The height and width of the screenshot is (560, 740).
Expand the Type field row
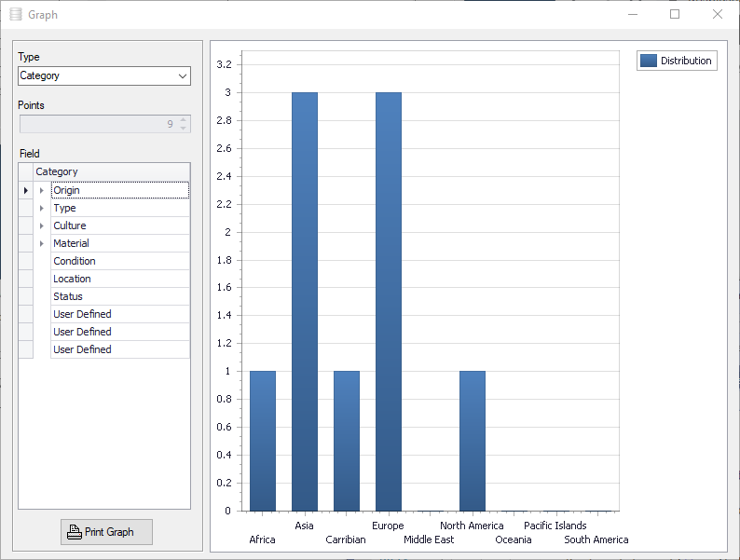42,208
